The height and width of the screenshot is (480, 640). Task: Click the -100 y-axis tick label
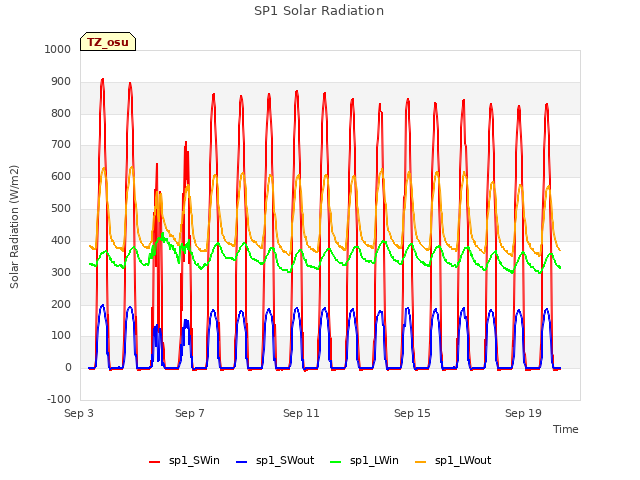pyautogui.click(x=59, y=399)
